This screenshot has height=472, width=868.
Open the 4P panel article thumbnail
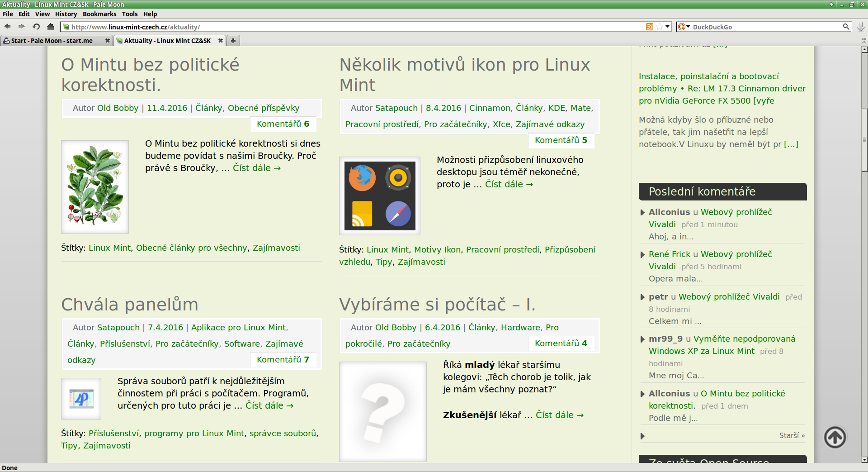coord(81,399)
